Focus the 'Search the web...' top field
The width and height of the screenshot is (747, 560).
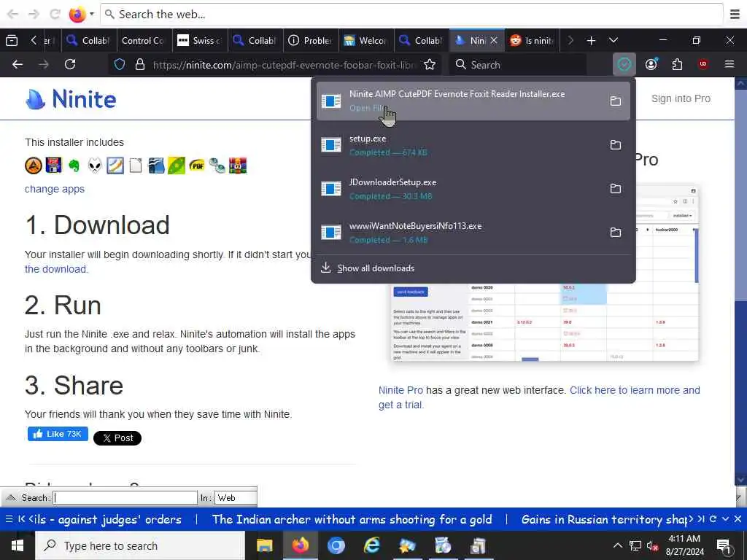(x=412, y=15)
